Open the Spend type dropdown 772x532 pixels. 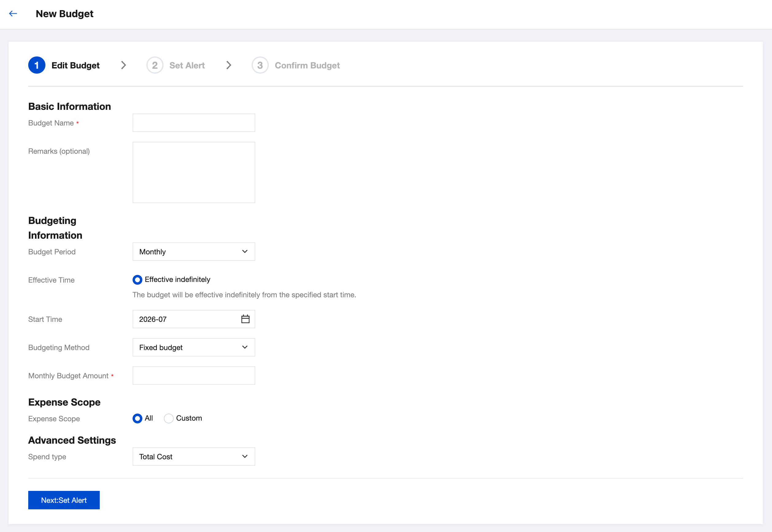coord(194,457)
